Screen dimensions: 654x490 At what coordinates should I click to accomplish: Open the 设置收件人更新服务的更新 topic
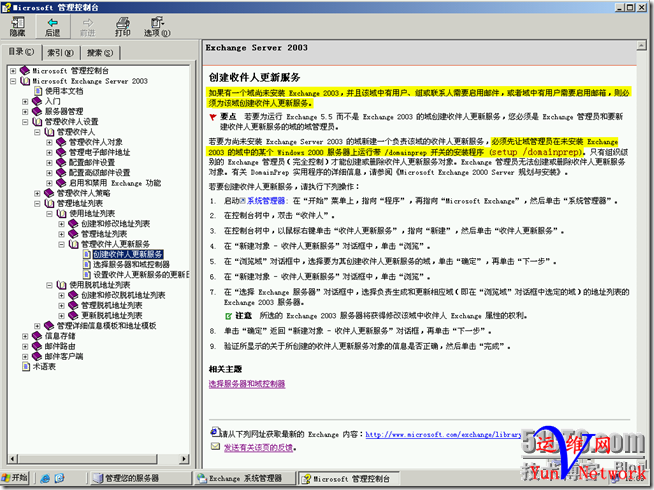[141, 275]
